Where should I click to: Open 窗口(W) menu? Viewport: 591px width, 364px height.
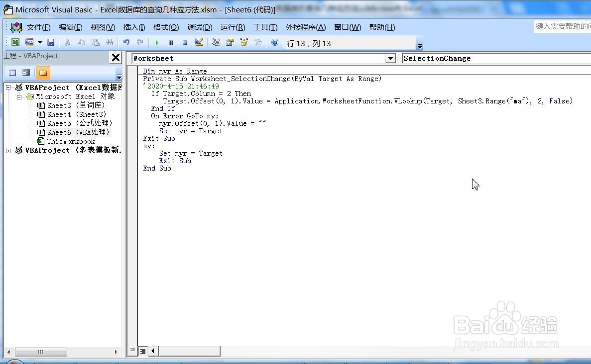tap(348, 27)
